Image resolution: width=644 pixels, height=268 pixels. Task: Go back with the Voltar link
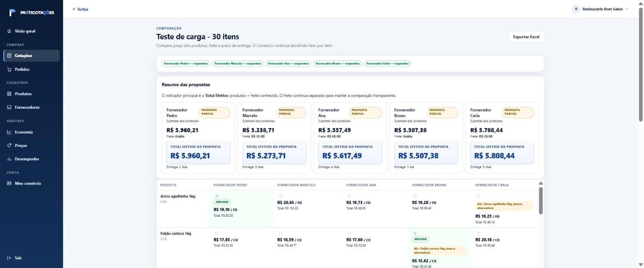click(80, 9)
